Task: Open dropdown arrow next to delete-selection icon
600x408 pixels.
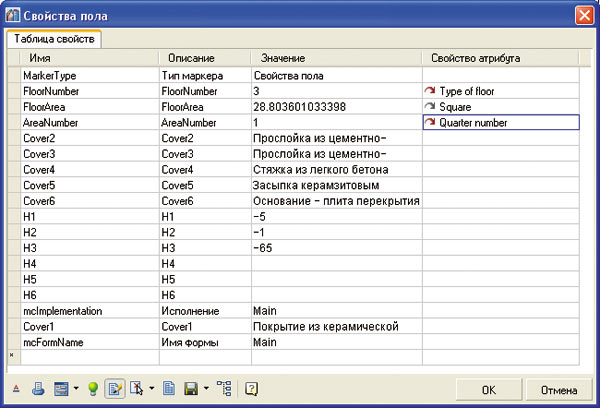Action: point(152,388)
